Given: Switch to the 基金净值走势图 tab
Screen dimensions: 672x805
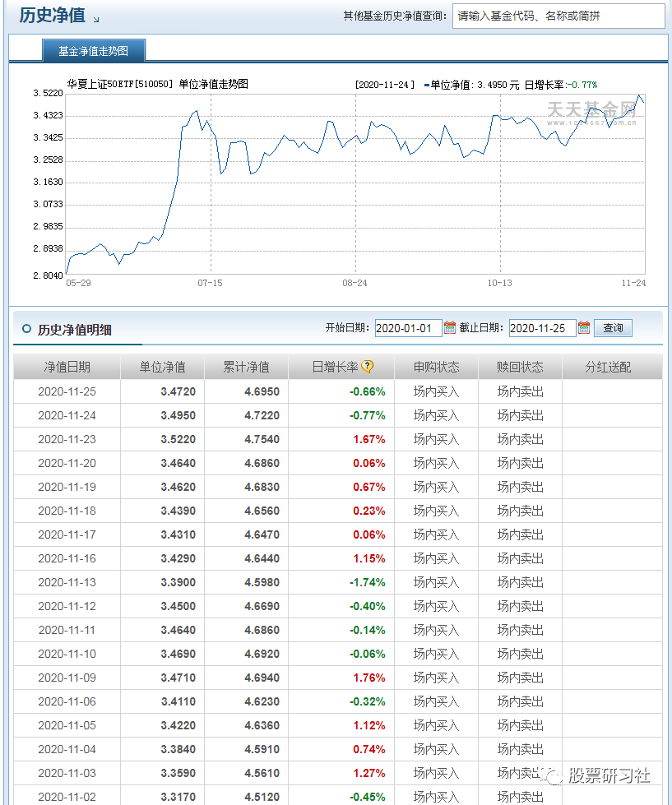Looking at the screenshot, I should pyautogui.click(x=95, y=51).
